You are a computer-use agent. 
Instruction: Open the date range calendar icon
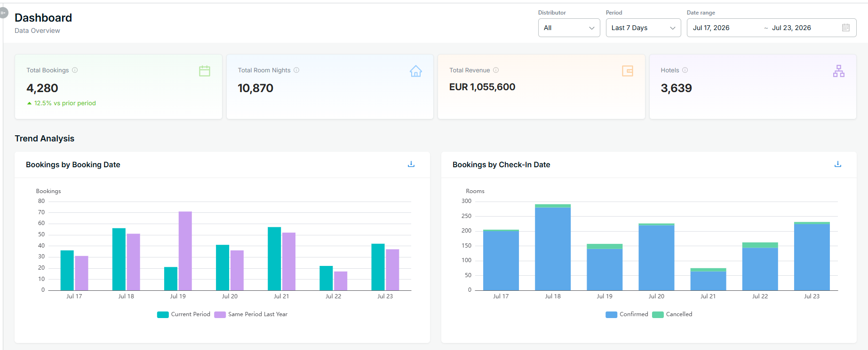point(846,28)
